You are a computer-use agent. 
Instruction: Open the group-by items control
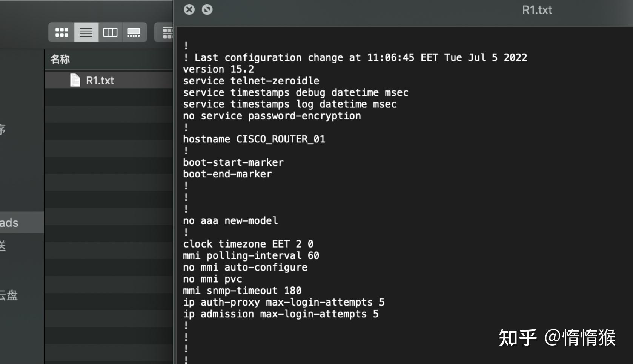tap(167, 32)
